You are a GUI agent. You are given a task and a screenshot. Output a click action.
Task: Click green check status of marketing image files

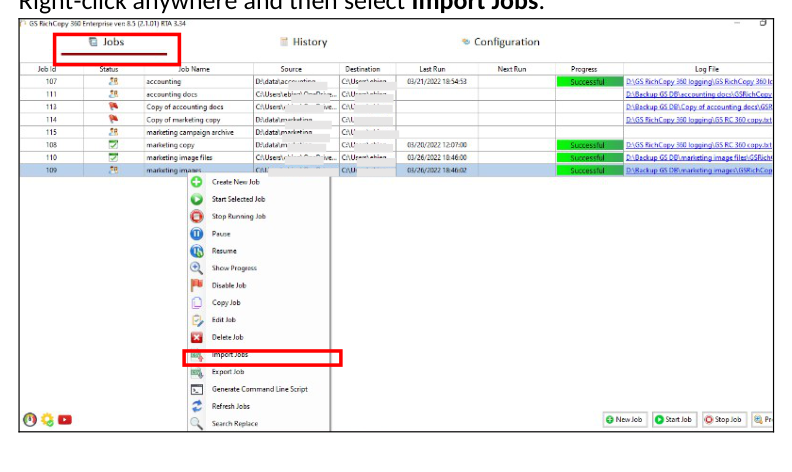[x=113, y=157]
